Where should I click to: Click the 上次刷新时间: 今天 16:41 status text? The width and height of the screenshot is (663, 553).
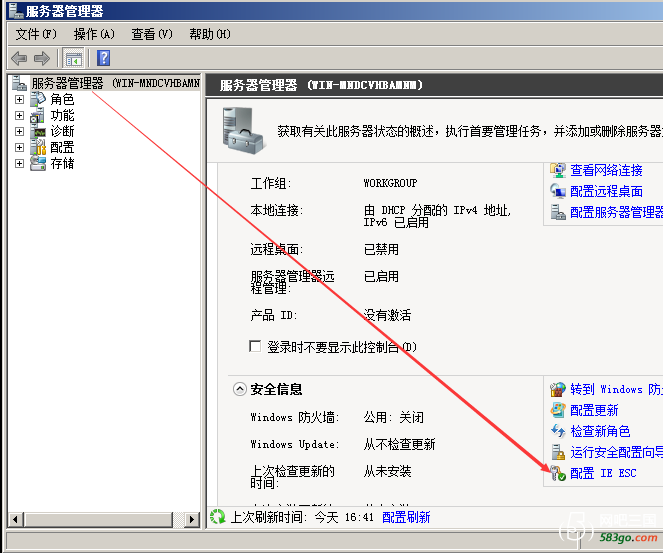[x=302, y=517]
